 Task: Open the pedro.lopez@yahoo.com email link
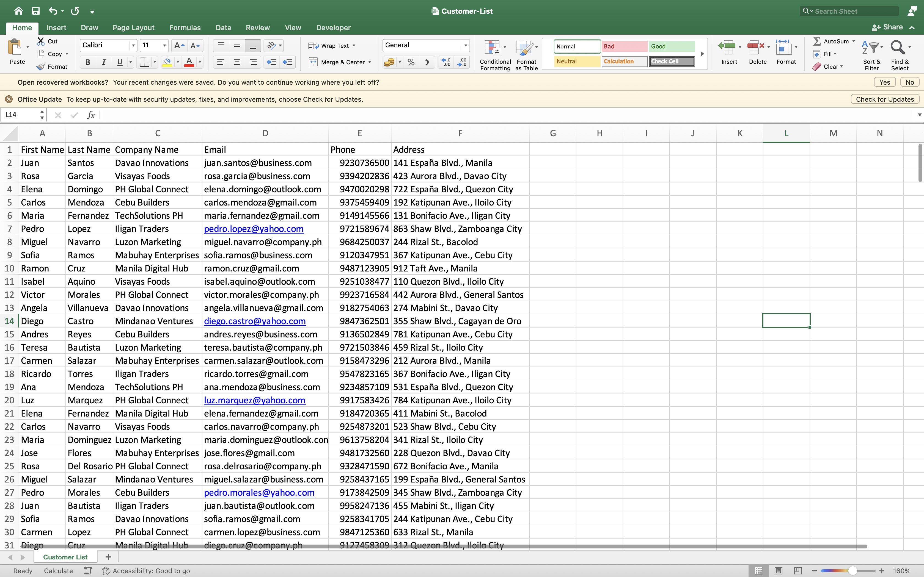(x=254, y=229)
